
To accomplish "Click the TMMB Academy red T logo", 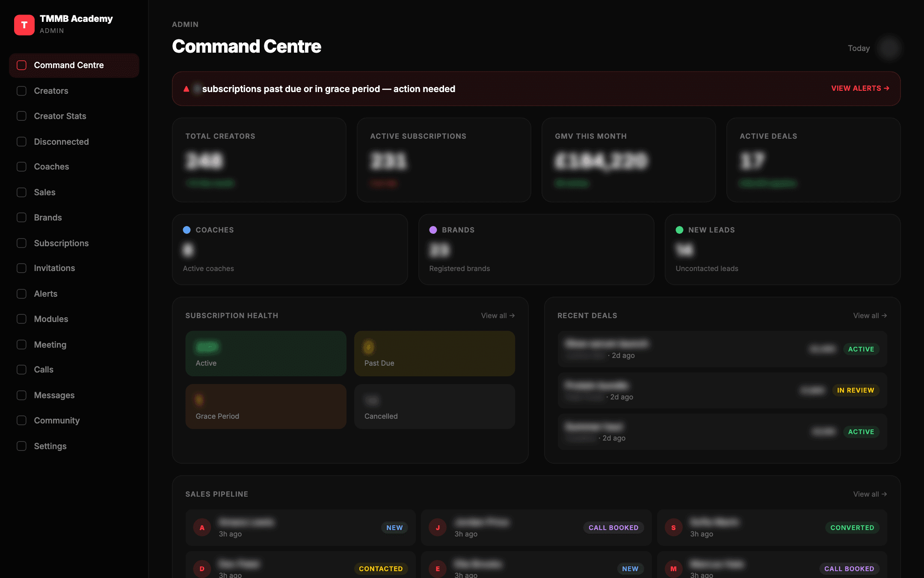I will coord(24,25).
